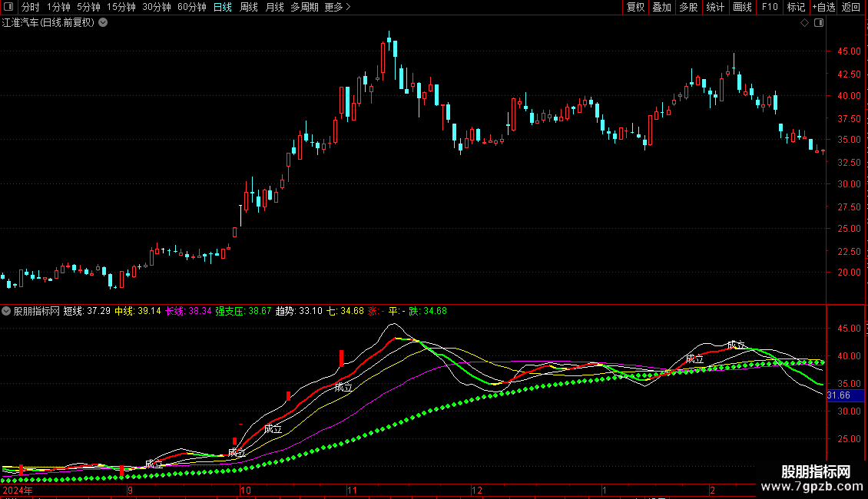Open the 多周期 multi-period view
868x499 pixels.
coord(304,7)
